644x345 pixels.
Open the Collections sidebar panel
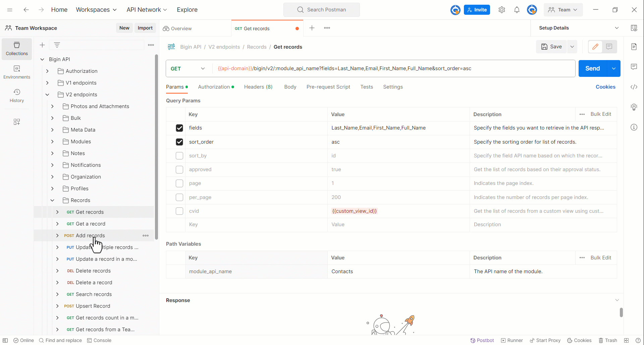point(17,49)
